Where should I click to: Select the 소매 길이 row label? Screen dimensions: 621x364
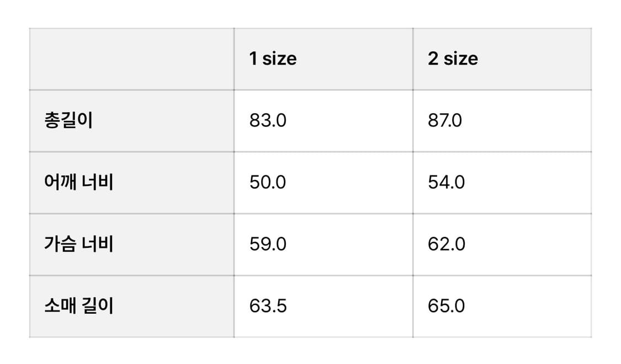tap(79, 306)
